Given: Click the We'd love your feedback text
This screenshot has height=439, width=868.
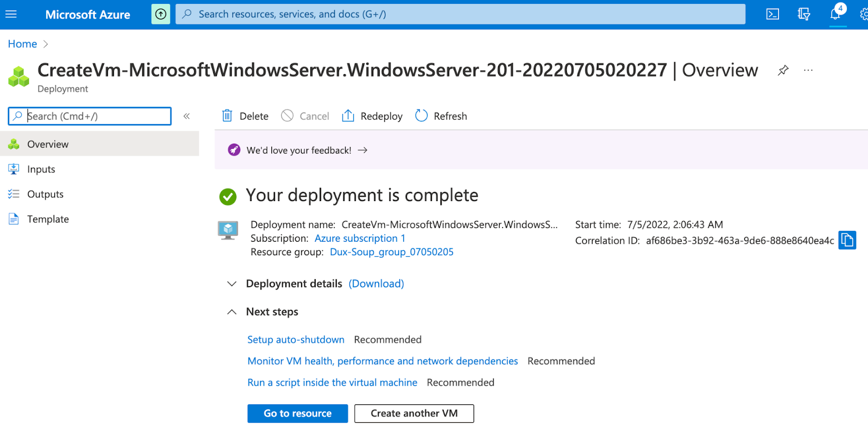Looking at the screenshot, I should coord(299,150).
